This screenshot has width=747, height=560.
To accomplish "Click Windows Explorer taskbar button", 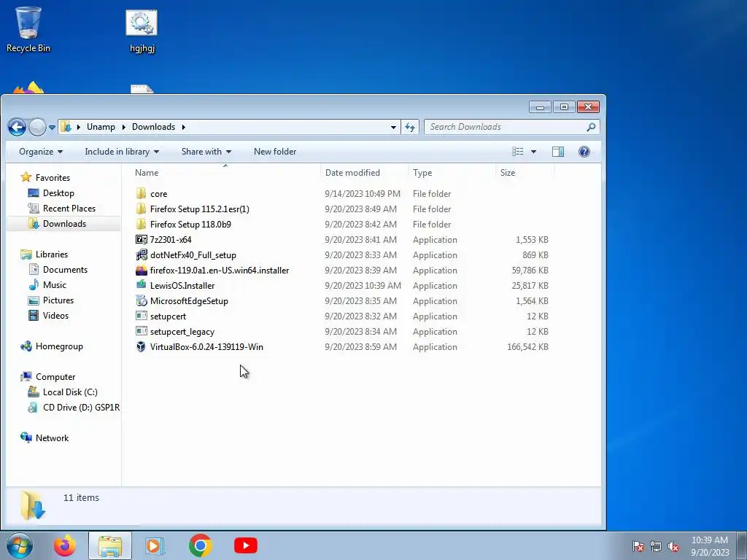I will click(110, 545).
